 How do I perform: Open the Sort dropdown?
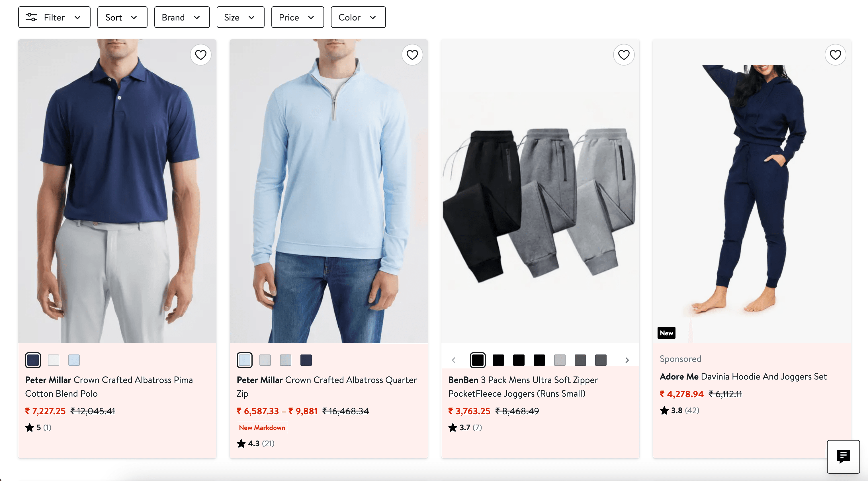(122, 17)
